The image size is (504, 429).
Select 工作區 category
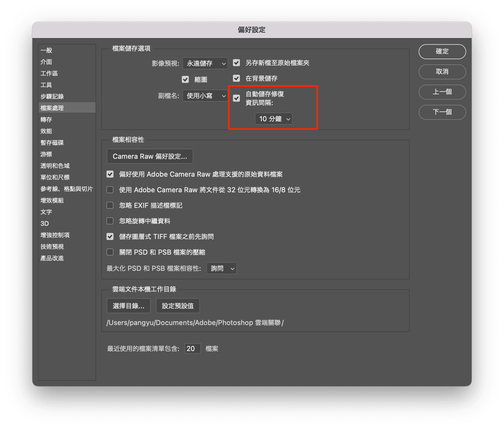[x=67, y=73]
